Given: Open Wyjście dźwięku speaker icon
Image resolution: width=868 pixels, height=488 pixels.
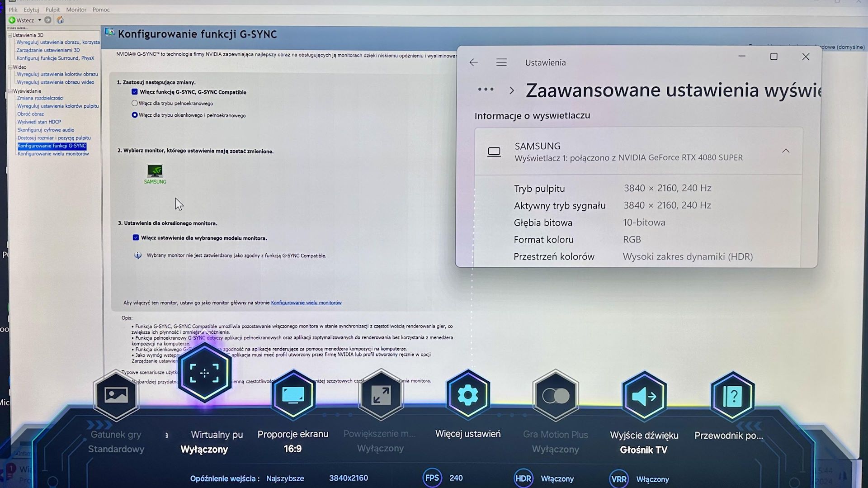Looking at the screenshot, I should click(644, 397).
